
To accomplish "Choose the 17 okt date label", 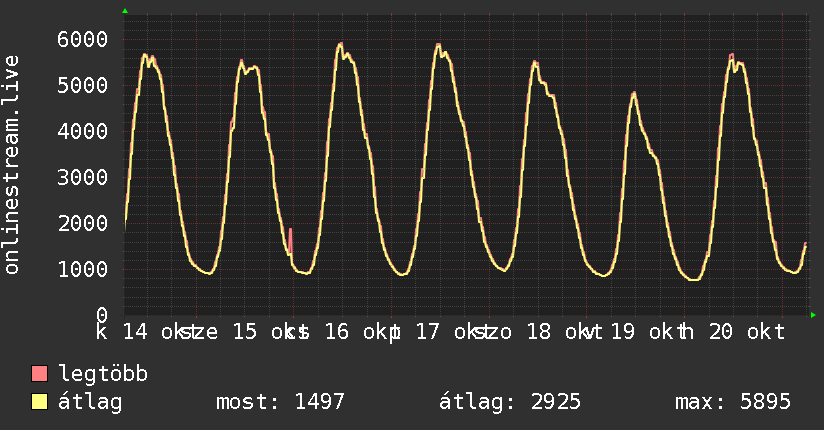I will tap(443, 331).
